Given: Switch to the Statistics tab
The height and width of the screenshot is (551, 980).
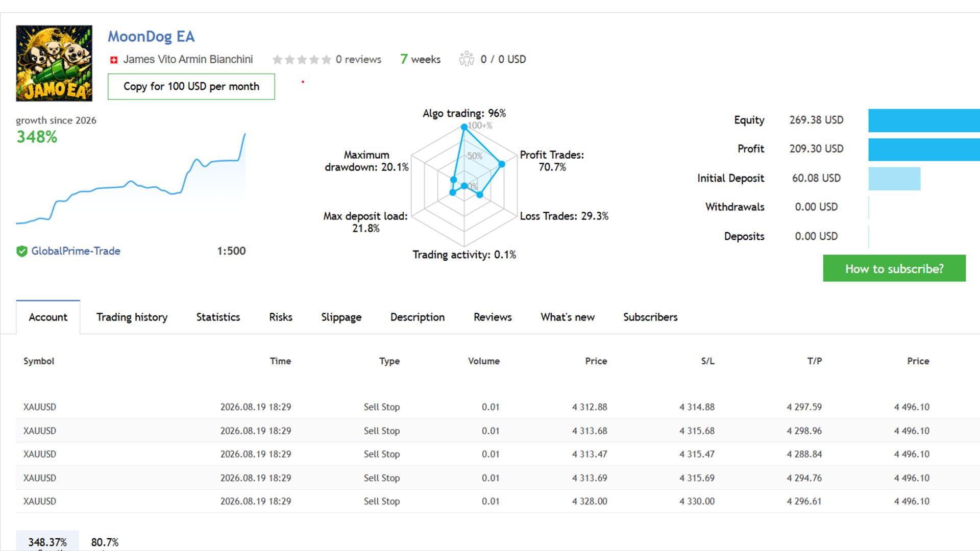Looking at the screenshot, I should point(218,317).
